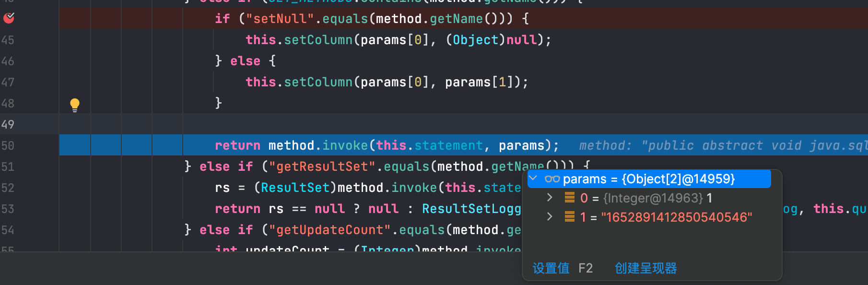Click the "getResultSet" string literal

(x=322, y=166)
